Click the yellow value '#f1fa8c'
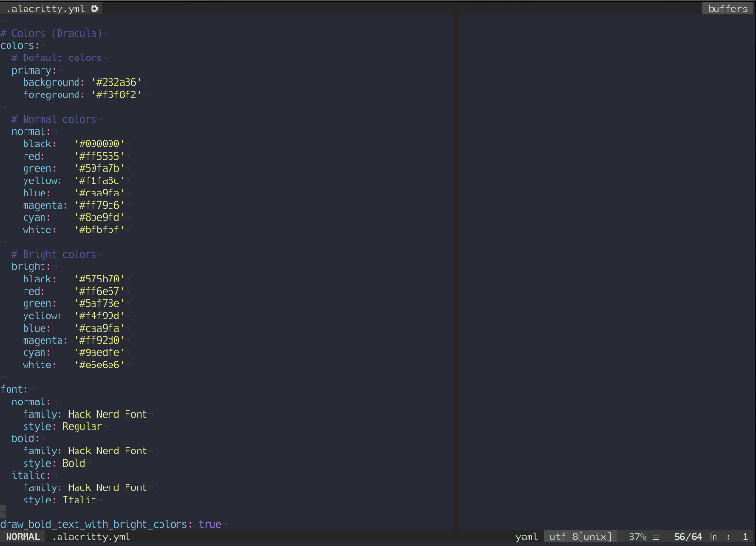This screenshot has height=546, width=756. pos(99,181)
